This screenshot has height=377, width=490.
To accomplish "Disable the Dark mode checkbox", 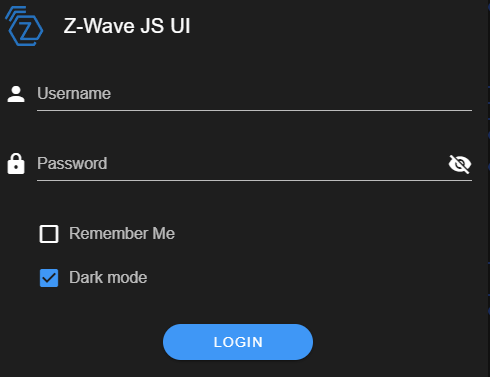I will 49,278.
